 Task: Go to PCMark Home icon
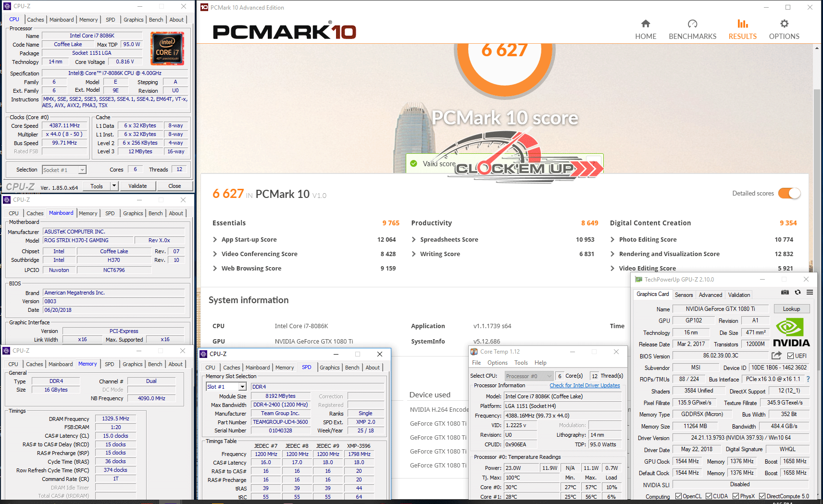pos(646,24)
